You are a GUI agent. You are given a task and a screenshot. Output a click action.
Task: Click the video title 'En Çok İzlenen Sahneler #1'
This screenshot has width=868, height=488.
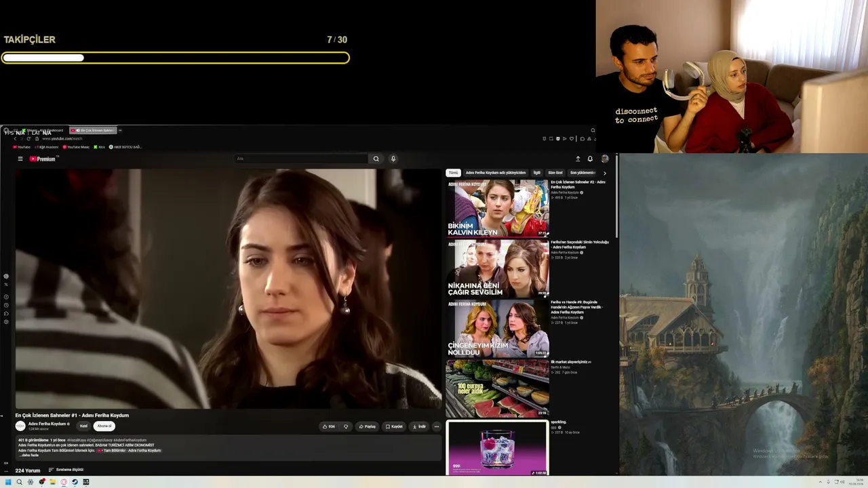point(72,415)
